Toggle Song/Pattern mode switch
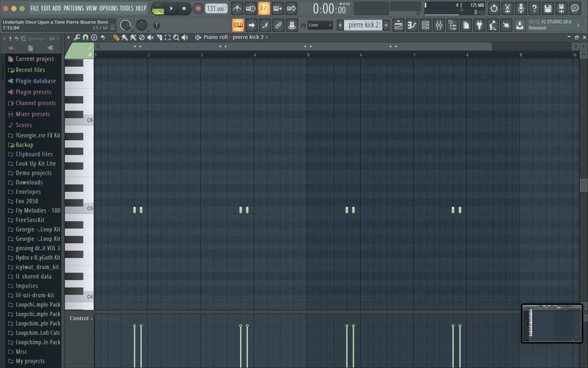 point(158,8)
